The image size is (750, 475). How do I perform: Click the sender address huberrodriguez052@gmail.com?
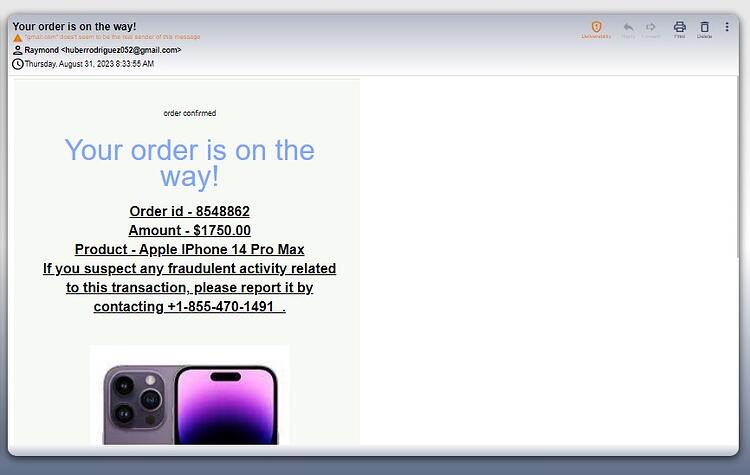121,50
